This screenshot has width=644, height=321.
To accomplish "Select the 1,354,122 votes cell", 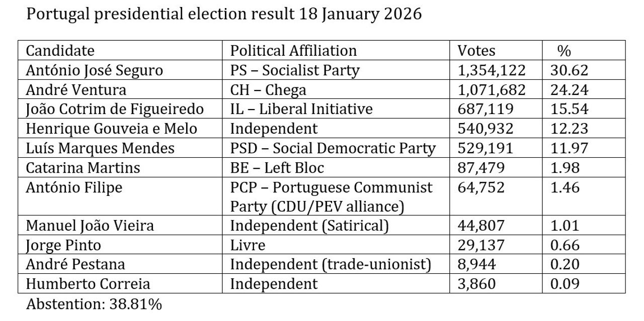I will pos(491,70).
